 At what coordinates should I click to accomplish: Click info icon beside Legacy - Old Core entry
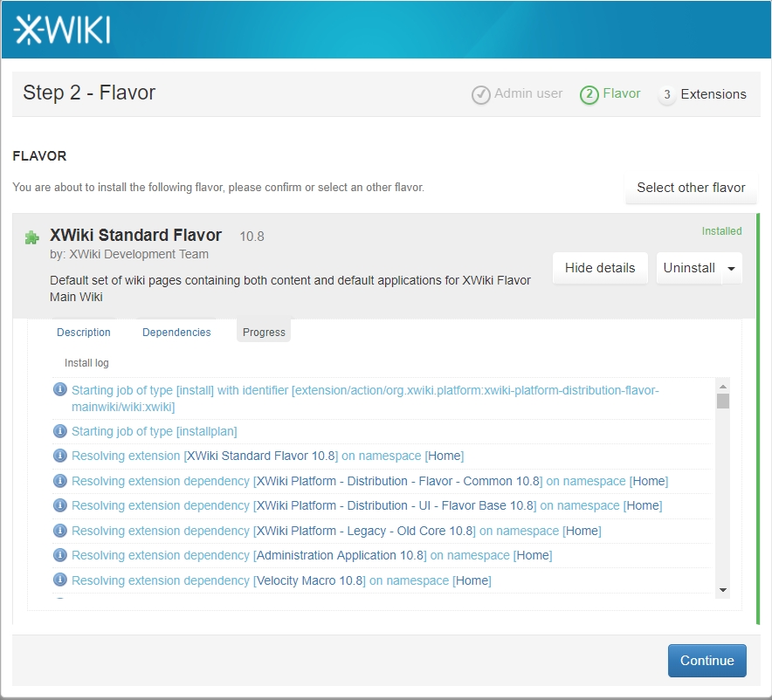(60, 531)
